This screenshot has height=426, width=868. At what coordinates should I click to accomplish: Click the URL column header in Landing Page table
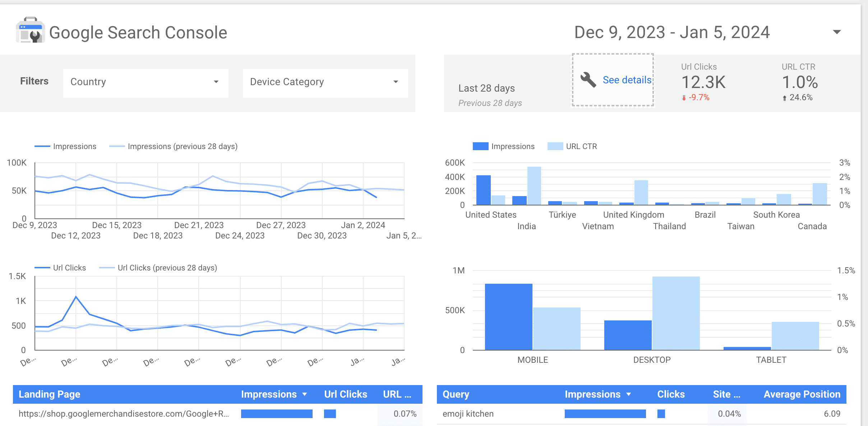pos(397,394)
